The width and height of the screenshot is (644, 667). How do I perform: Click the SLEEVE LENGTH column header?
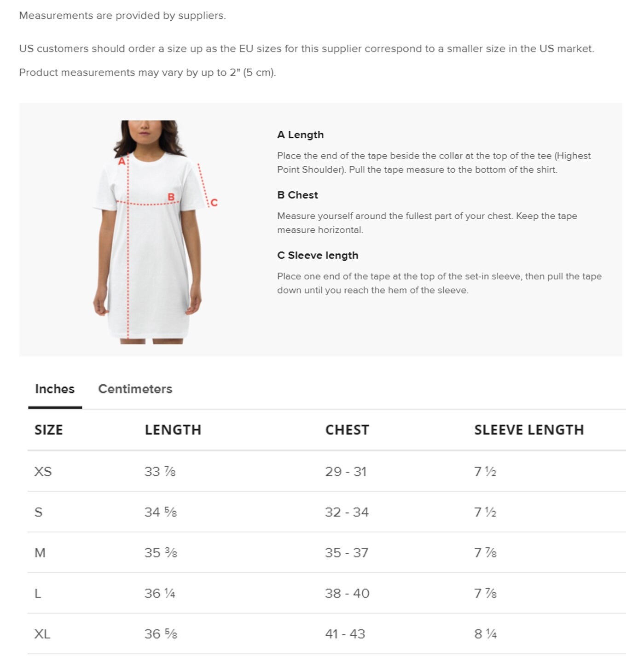[529, 430]
